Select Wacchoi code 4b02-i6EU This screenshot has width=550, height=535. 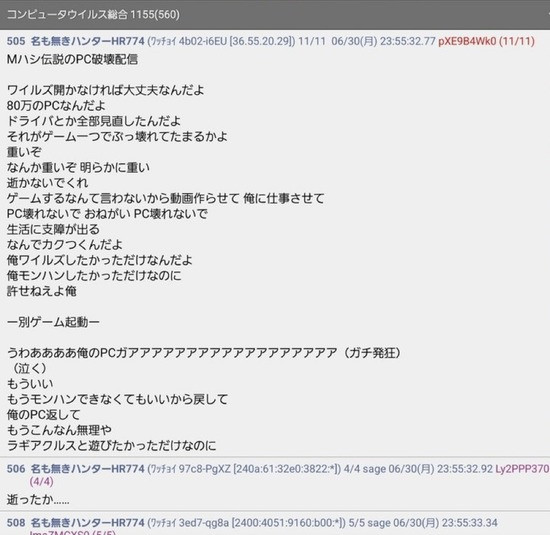203,41
